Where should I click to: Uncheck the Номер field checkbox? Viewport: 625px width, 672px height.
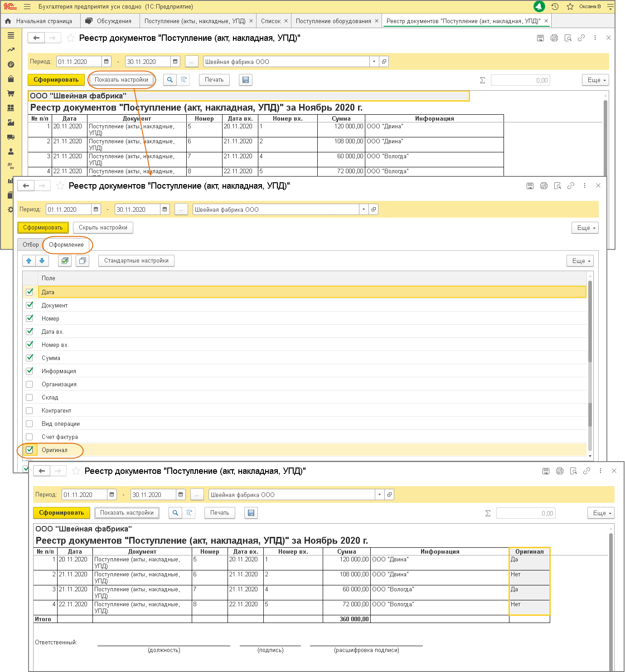(x=29, y=318)
